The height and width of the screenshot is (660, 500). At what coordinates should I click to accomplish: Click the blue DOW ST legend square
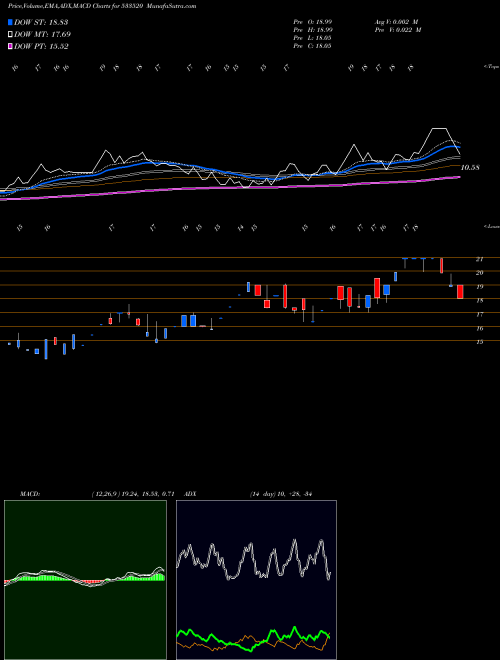click(x=10, y=22)
